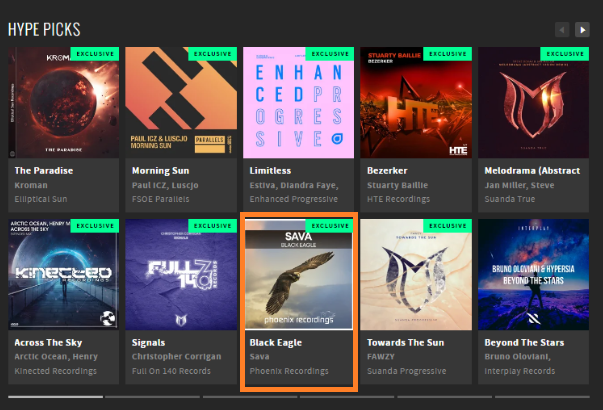Click the title Morning Sun
This screenshot has width=603, height=410.
pos(160,170)
